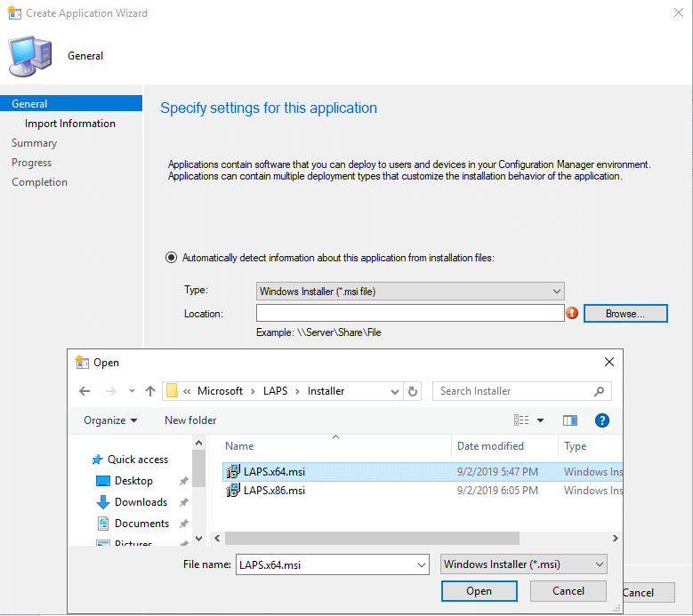Click the Back arrow in Open dialog

[85, 391]
